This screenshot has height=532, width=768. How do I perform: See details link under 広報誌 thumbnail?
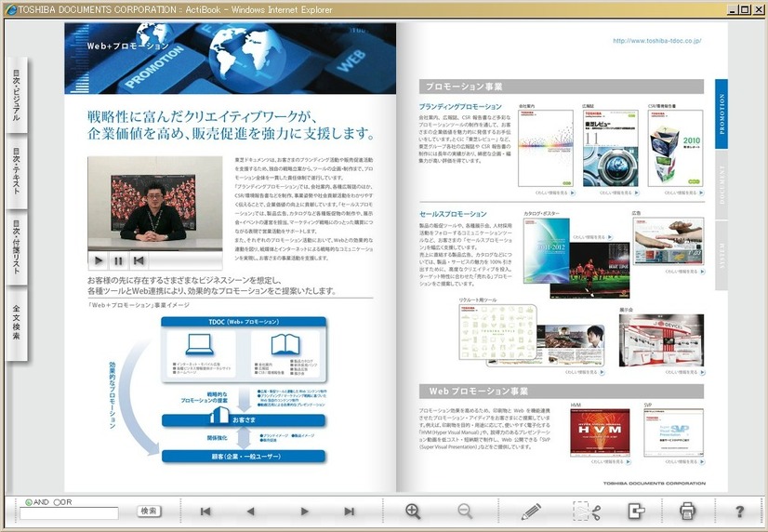coord(619,193)
